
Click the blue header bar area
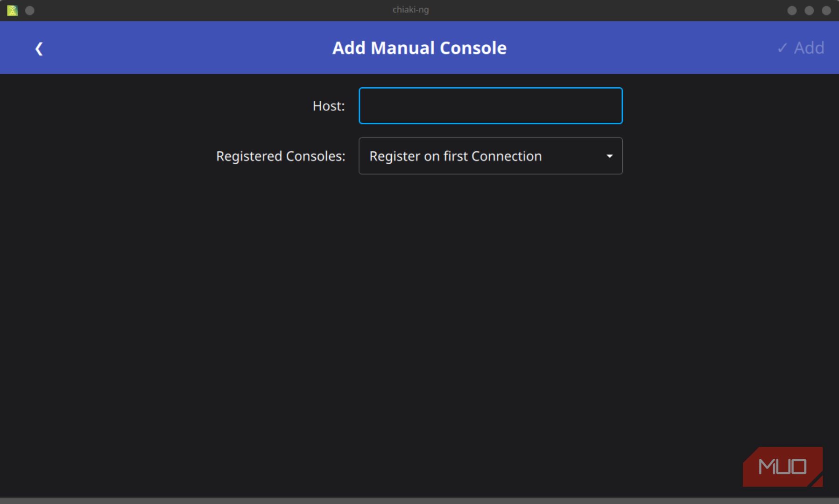tap(187, 48)
